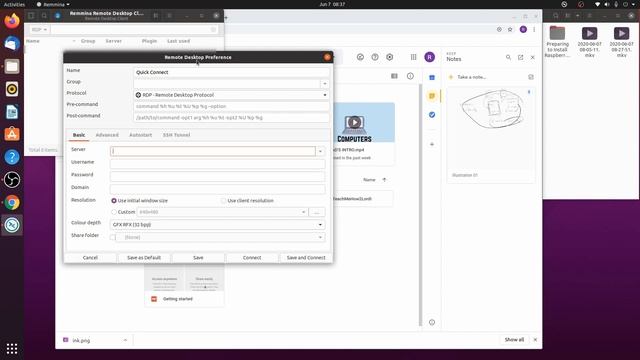Open Share folder (None) dropdown
Image resolution: width=640 pixels, height=360 pixels.
[x=220, y=237]
